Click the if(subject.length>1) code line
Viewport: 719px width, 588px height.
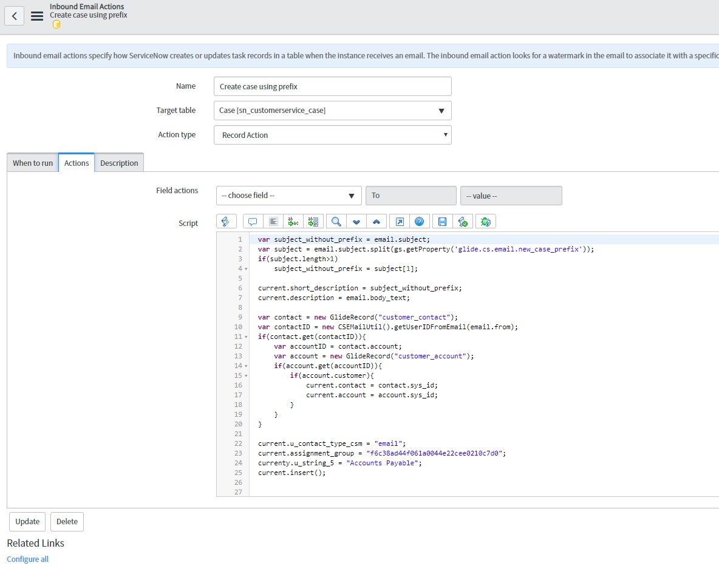click(298, 259)
